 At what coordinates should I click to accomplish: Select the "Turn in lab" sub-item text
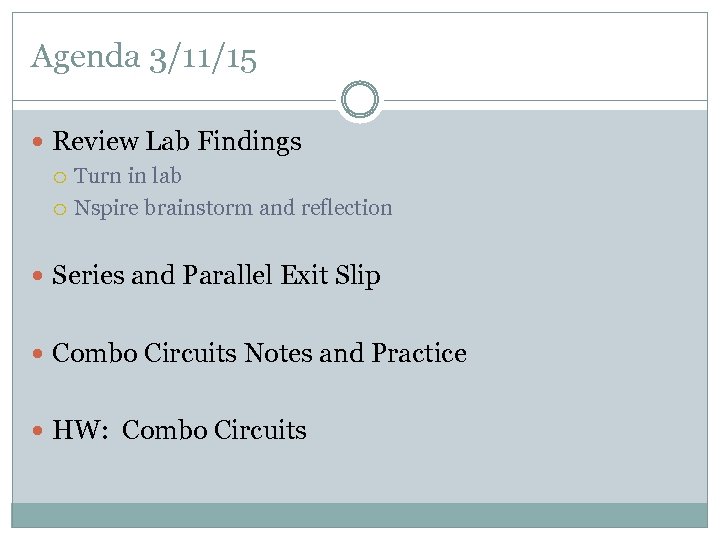[128, 176]
